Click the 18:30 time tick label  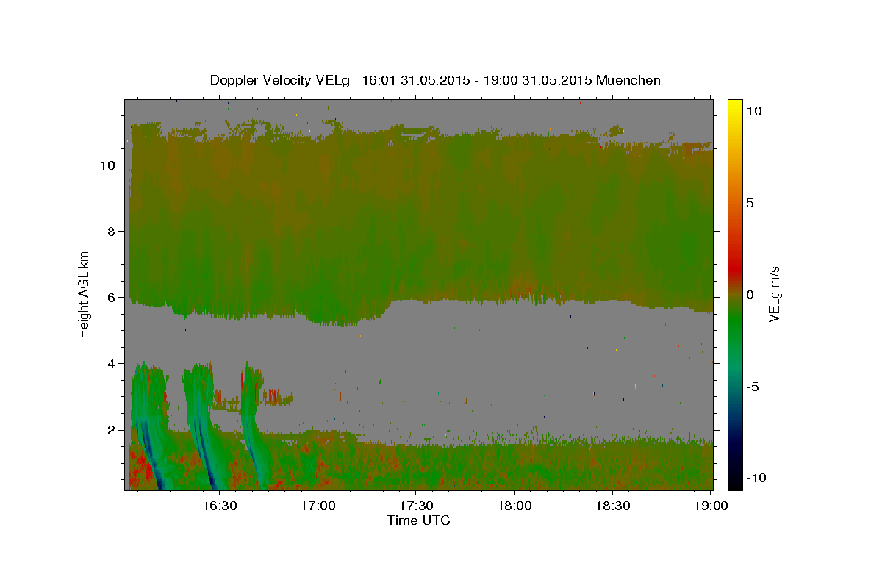point(613,506)
